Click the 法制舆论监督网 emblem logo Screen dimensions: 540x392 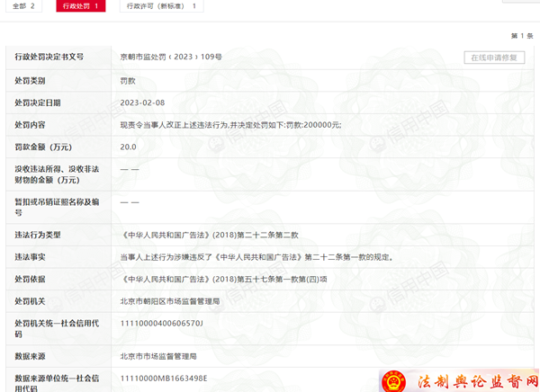(x=394, y=381)
